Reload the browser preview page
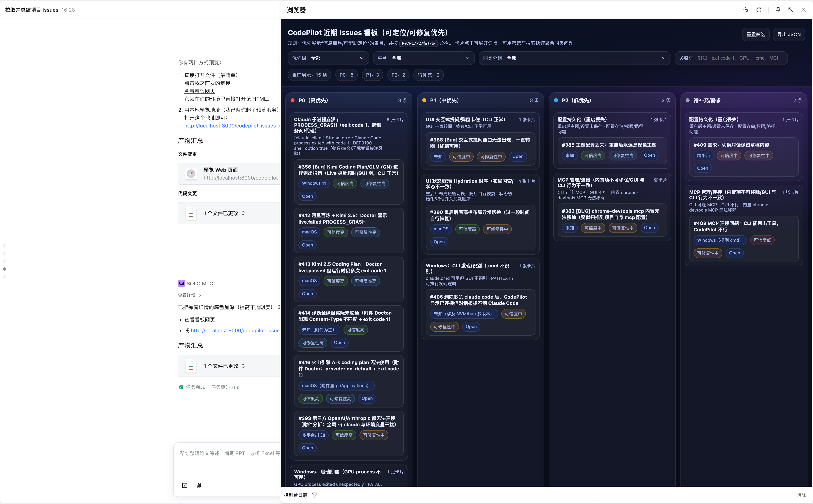This screenshot has height=504, width=813. point(759,10)
